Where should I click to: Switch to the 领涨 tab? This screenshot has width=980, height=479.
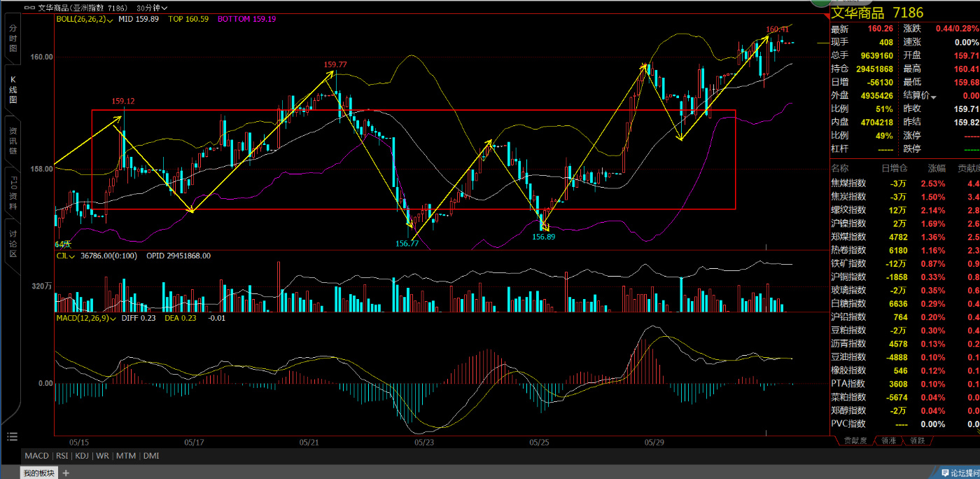[x=888, y=440]
